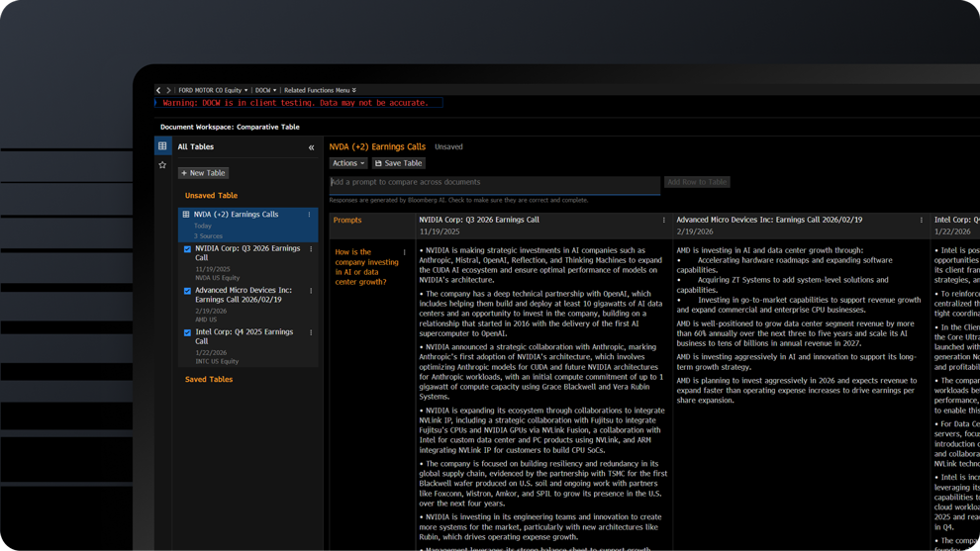Uncheck Advanced Micro Devices Earnings Call source
Viewport: 980px width, 551px height.
point(187,291)
